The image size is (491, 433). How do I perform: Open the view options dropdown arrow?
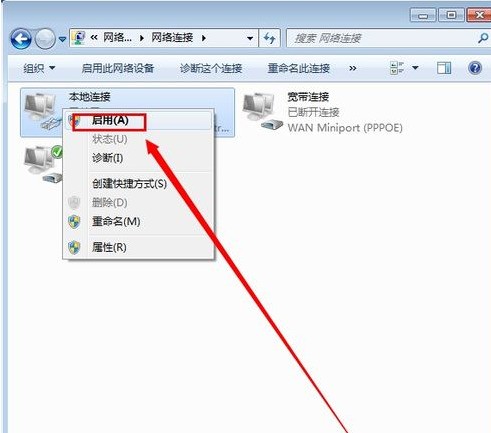pos(415,68)
